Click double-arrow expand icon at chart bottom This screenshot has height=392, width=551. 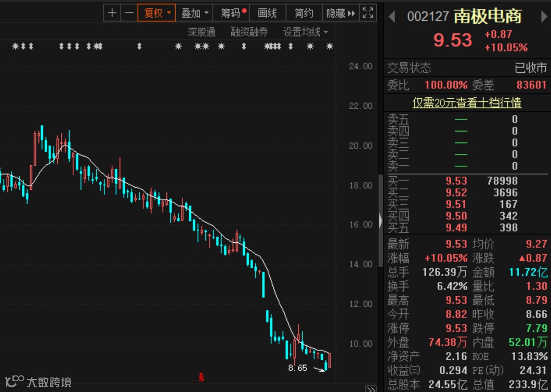[x=371, y=388]
